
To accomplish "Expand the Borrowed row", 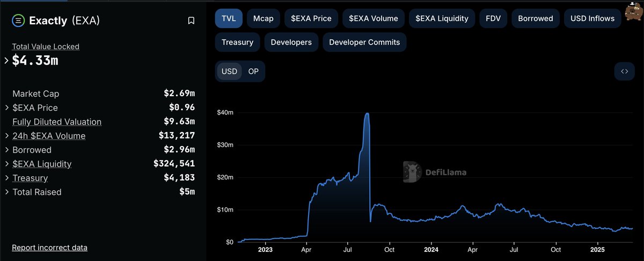I will [6, 150].
